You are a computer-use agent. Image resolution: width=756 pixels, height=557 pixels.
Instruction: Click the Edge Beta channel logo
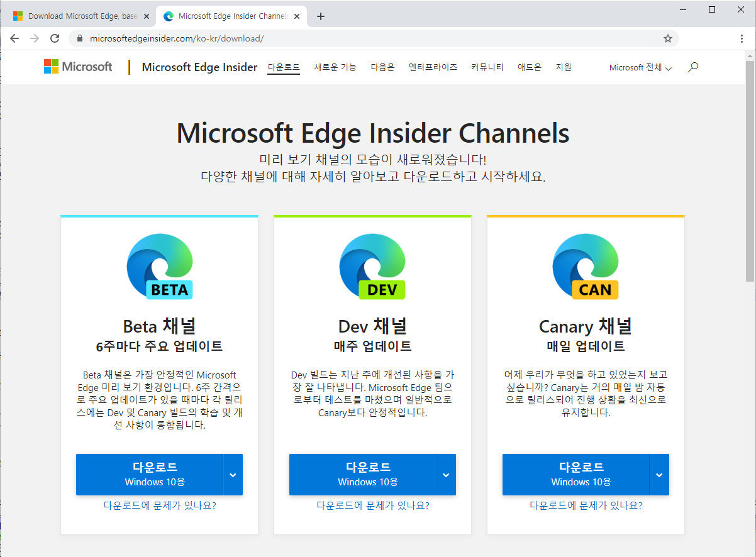(x=160, y=267)
